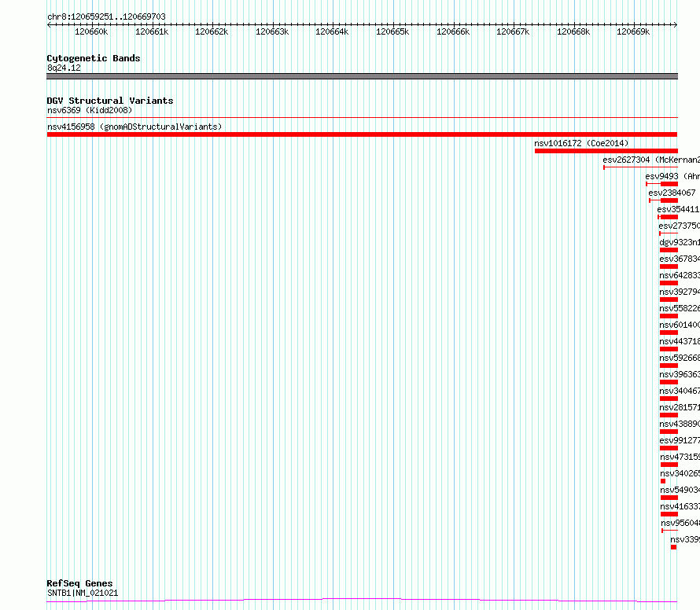The height and width of the screenshot is (610, 700).
Task: Select the esv991277 variant label
Action: 680,440
